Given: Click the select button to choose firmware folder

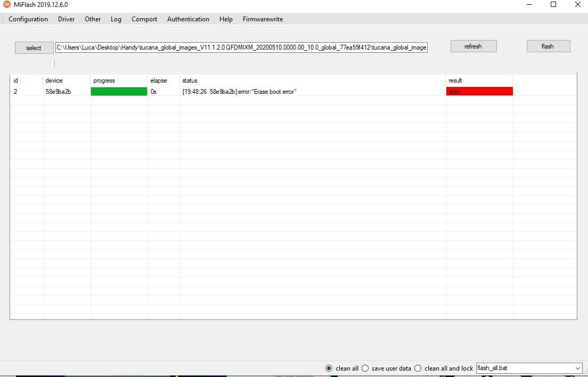Looking at the screenshot, I should (34, 47).
